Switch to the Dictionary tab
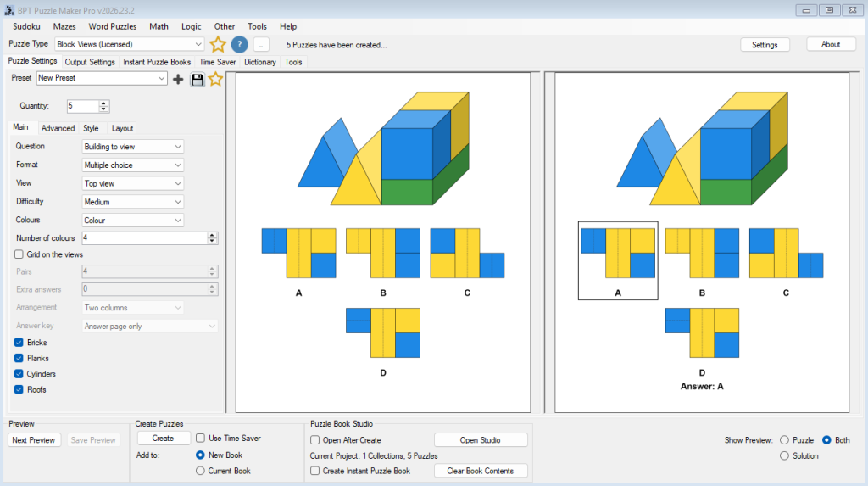The image size is (868, 486). [x=260, y=62]
